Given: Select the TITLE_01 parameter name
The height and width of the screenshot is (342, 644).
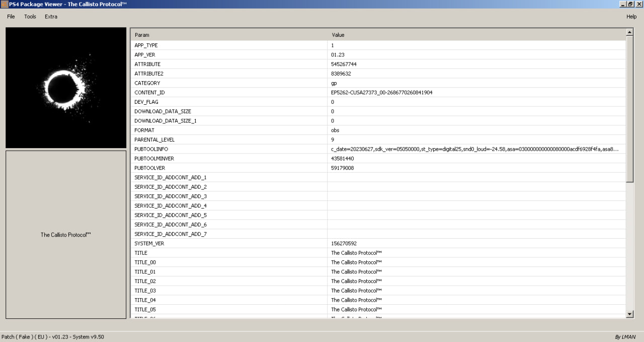Looking at the screenshot, I should coord(145,271).
